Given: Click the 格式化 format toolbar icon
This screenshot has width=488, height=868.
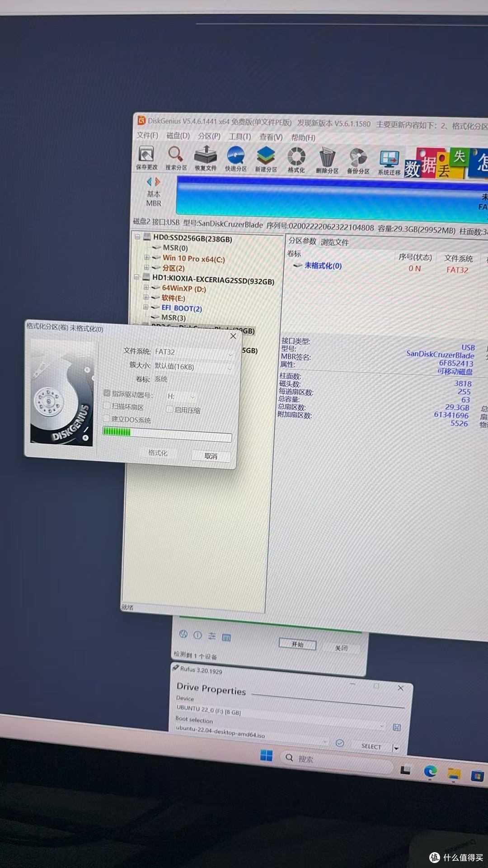Looking at the screenshot, I should [x=296, y=160].
